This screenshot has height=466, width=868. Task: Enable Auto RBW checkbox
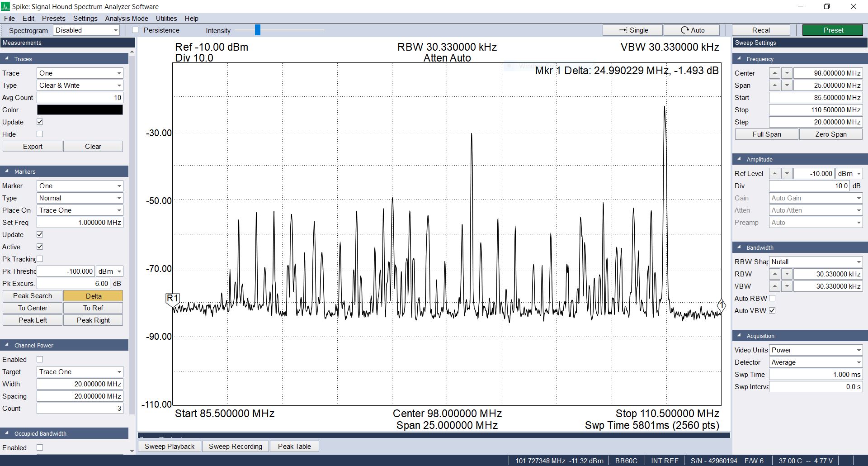(x=772, y=298)
